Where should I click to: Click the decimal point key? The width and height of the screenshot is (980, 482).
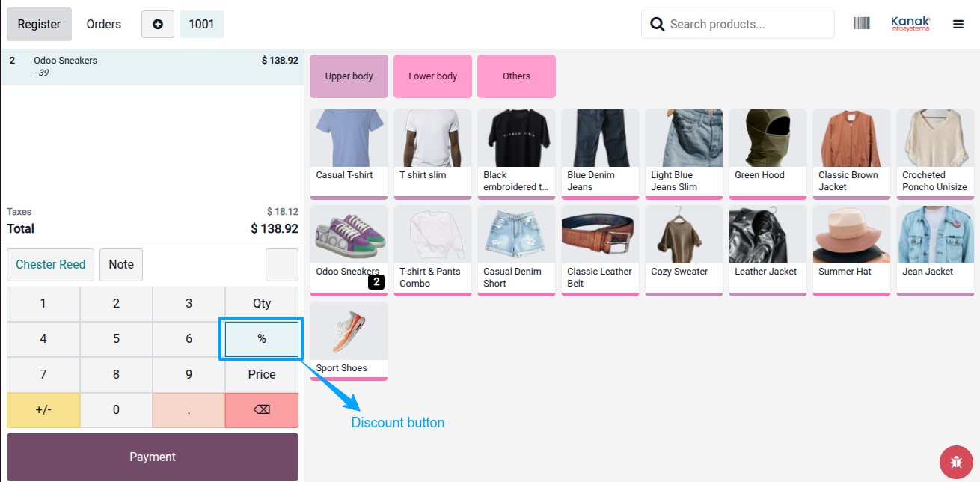click(189, 410)
